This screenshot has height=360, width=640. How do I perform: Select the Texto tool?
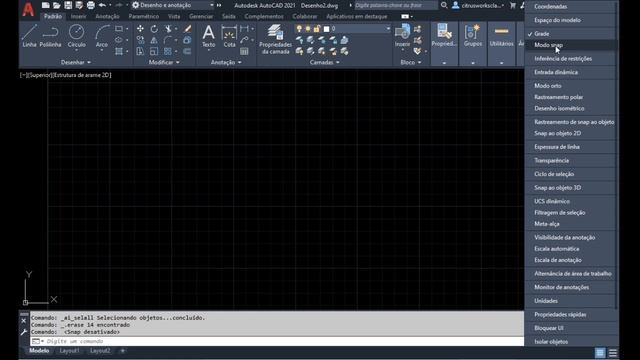click(209, 36)
